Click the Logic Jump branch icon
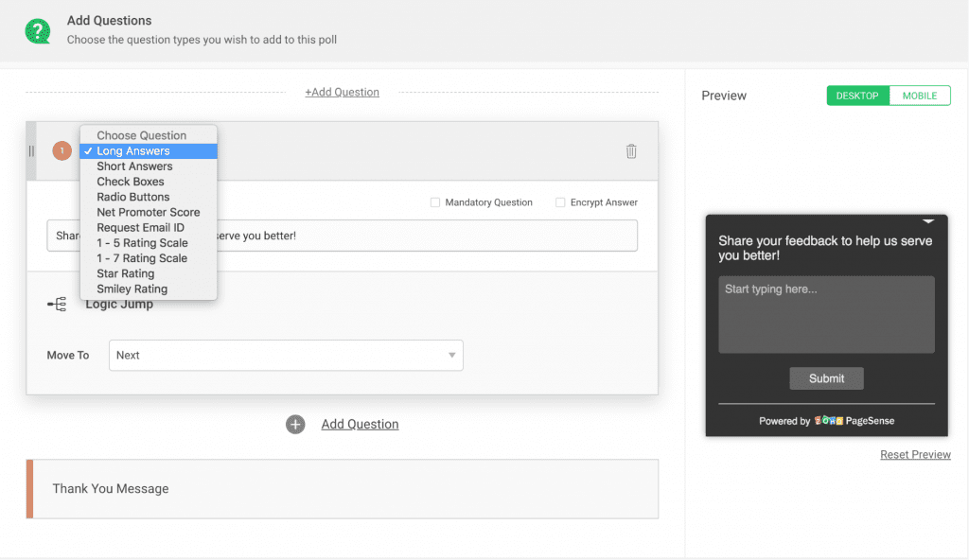Screen dimensions: 969x560 (x=56, y=304)
